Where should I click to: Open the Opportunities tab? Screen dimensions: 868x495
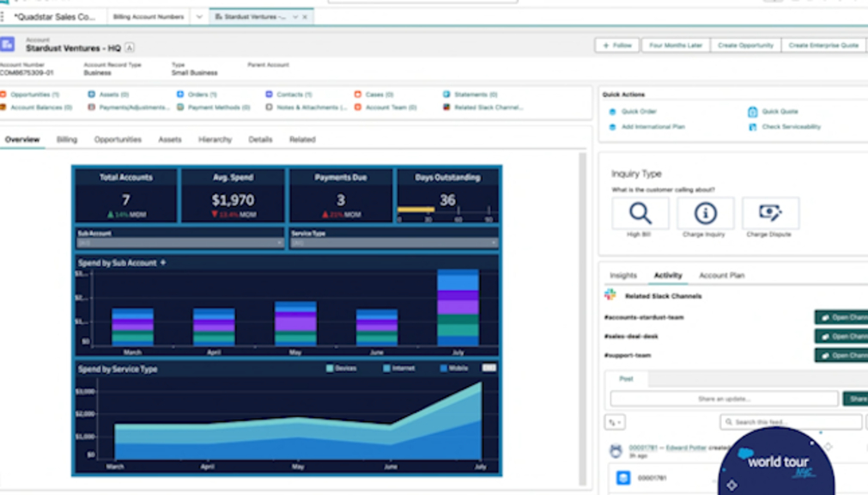[118, 140]
